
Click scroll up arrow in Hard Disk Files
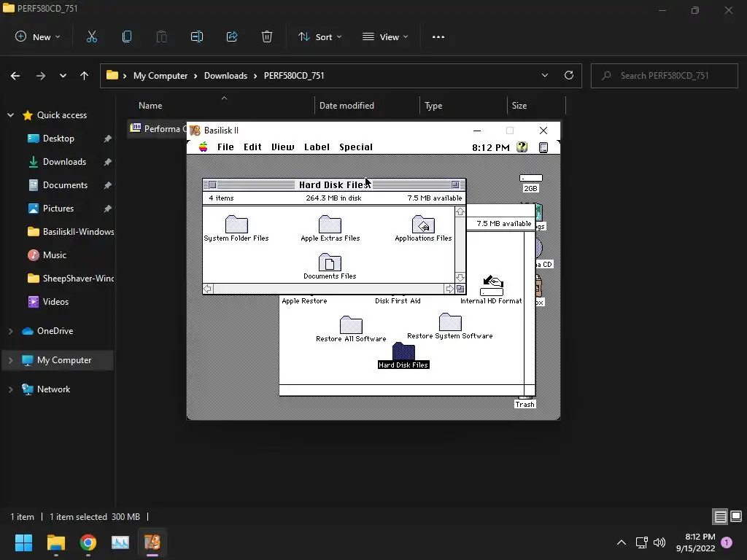460,212
